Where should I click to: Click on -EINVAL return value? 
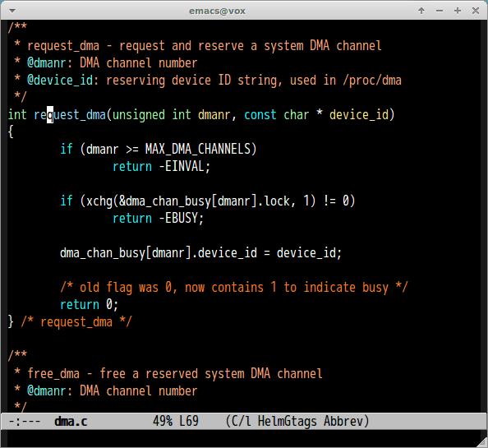point(181,167)
